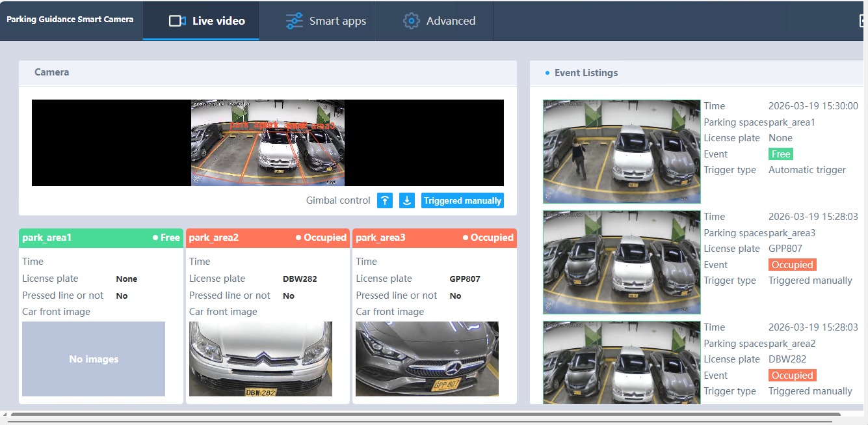The image size is (868, 425).
Task: Switch to the Smart apps tab
Action: [x=326, y=21]
